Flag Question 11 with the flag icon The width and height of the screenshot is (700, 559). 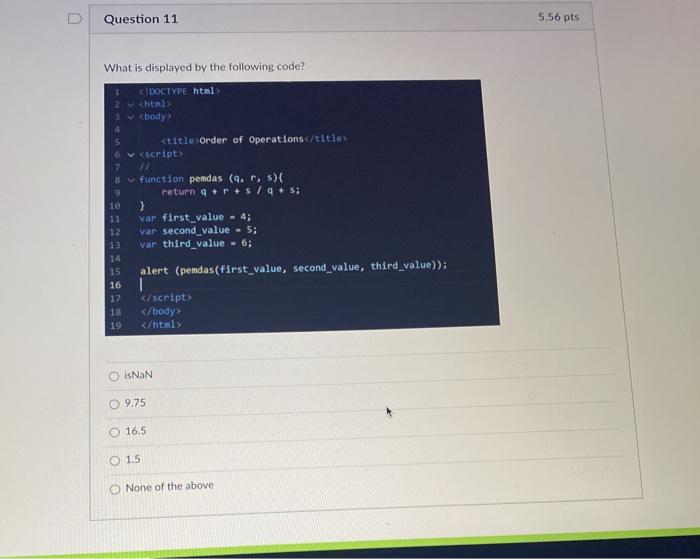[x=75, y=19]
